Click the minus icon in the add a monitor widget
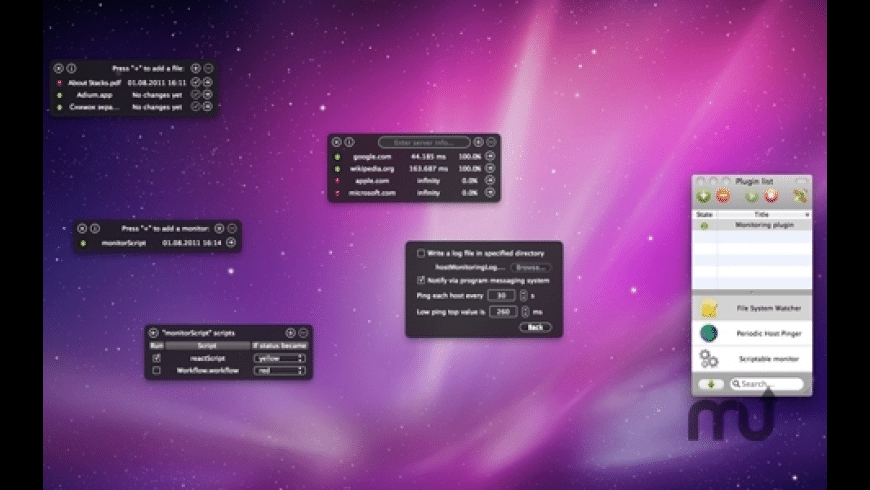The image size is (870, 490). [232, 228]
